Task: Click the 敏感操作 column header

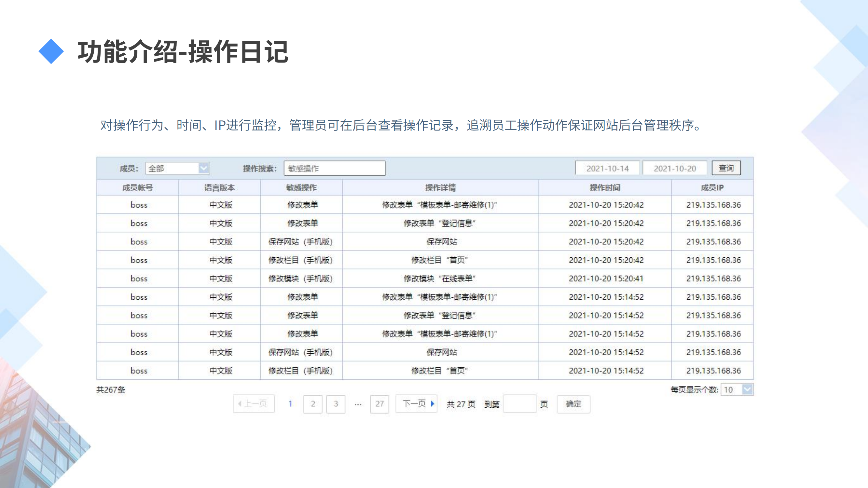Action: point(301,188)
